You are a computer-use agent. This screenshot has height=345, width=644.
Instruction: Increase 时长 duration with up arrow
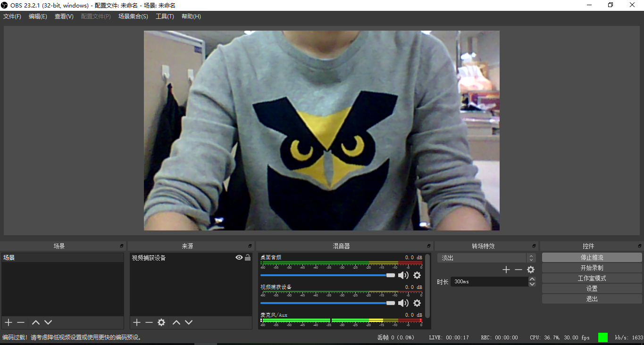pyautogui.click(x=532, y=279)
